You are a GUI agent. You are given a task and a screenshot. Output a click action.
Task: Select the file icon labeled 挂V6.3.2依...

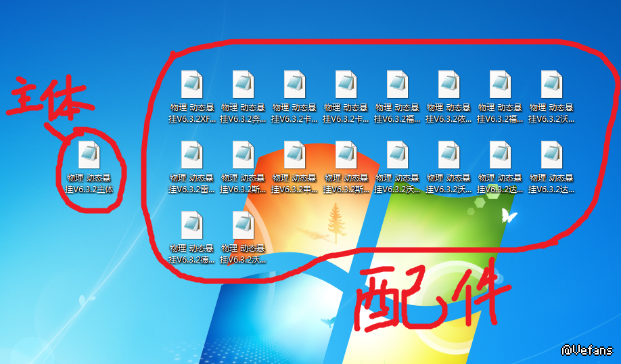[449, 85]
